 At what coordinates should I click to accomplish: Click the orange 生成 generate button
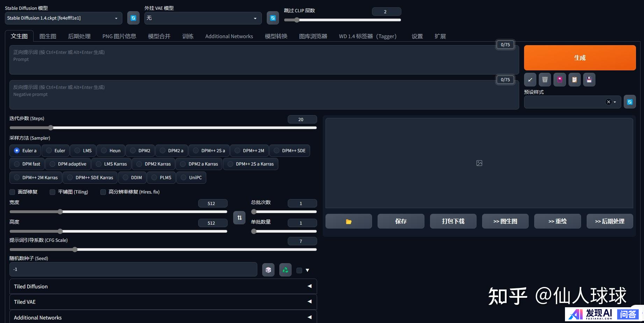coord(580,58)
